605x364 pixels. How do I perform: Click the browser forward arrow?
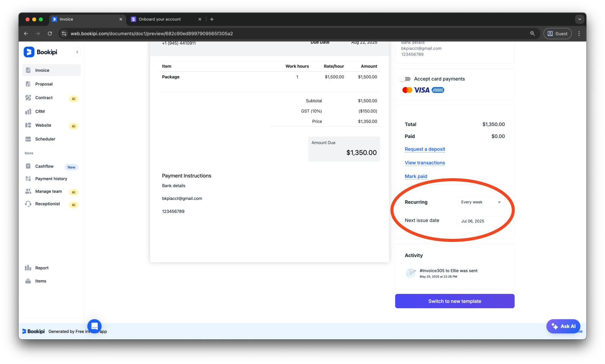coord(38,33)
